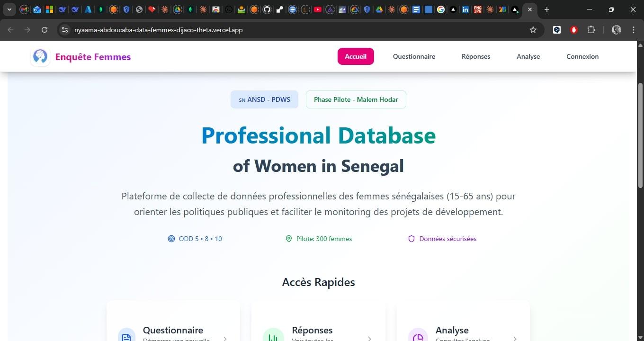Click the green bar chart icon on Réponses card
Viewport: 644px width, 341px height.
pos(274,336)
